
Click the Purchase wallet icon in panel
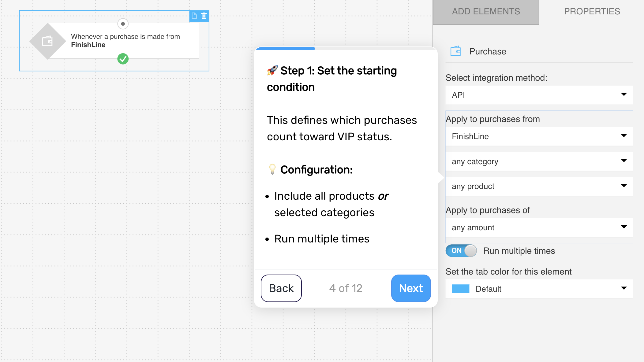[x=455, y=51]
